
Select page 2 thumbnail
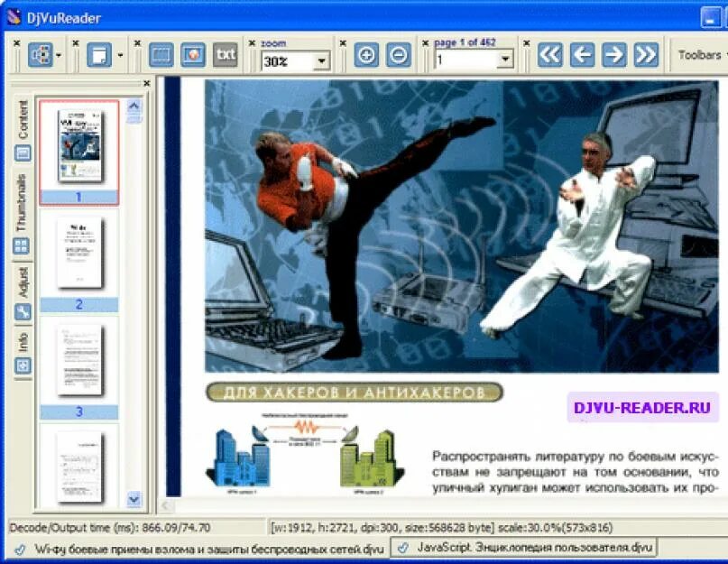78,261
